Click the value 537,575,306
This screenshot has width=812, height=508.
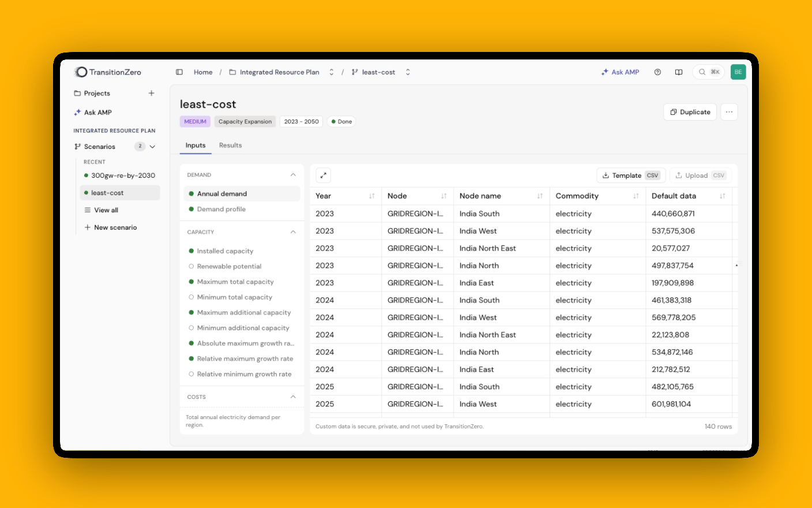tap(673, 231)
